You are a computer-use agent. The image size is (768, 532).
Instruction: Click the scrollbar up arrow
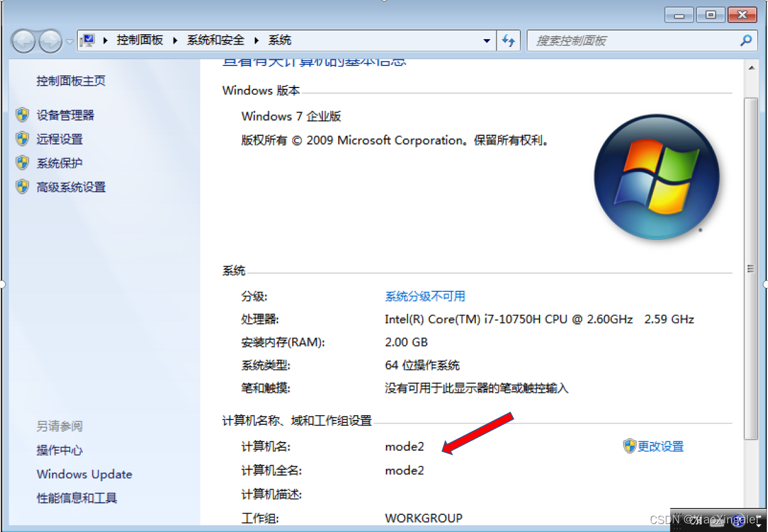click(x=751, y=69)
